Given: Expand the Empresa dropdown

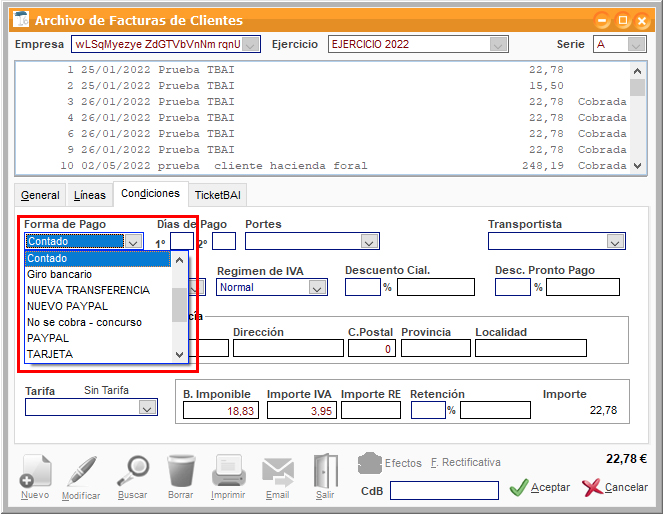Looking at the screenshot, I should pos(251,44).
